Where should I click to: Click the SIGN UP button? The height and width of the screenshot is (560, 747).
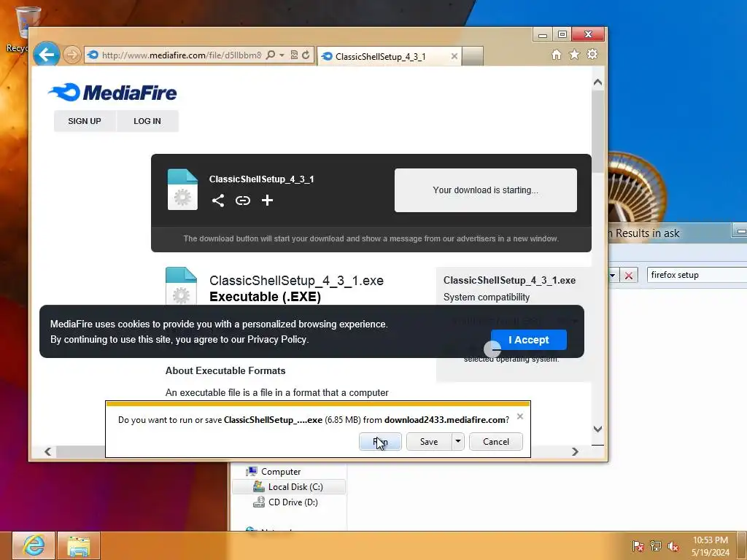tap(85, 121)
